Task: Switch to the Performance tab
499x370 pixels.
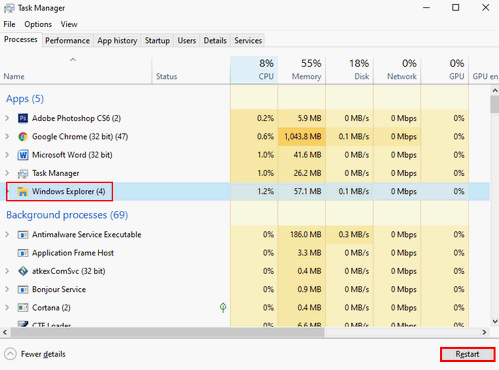Action: point(67,41)
